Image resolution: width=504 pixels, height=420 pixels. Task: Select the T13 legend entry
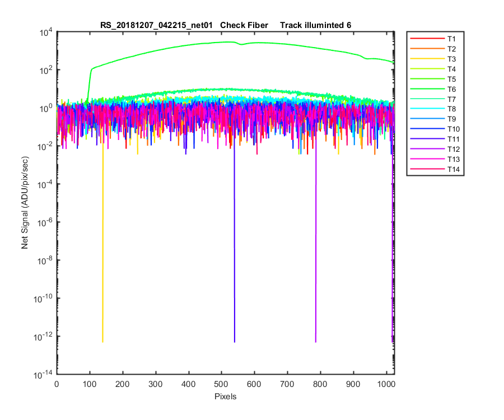[435, 159]
